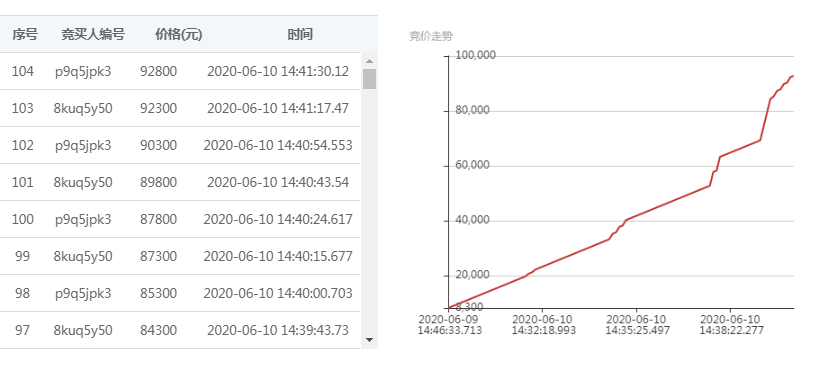
Task: Click bidder p9q5jpk3 in row 98
Action: click(x=83, y=294)
